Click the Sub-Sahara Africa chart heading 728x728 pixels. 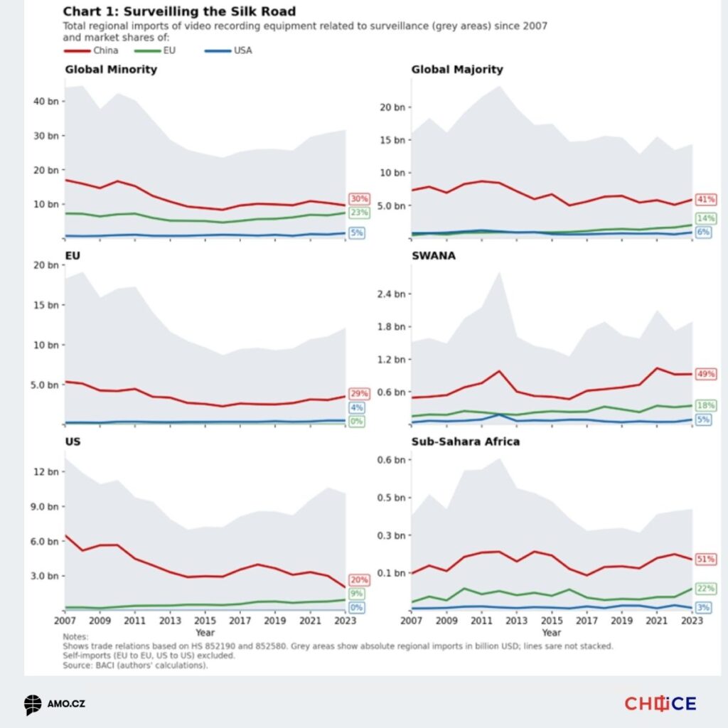466,441
